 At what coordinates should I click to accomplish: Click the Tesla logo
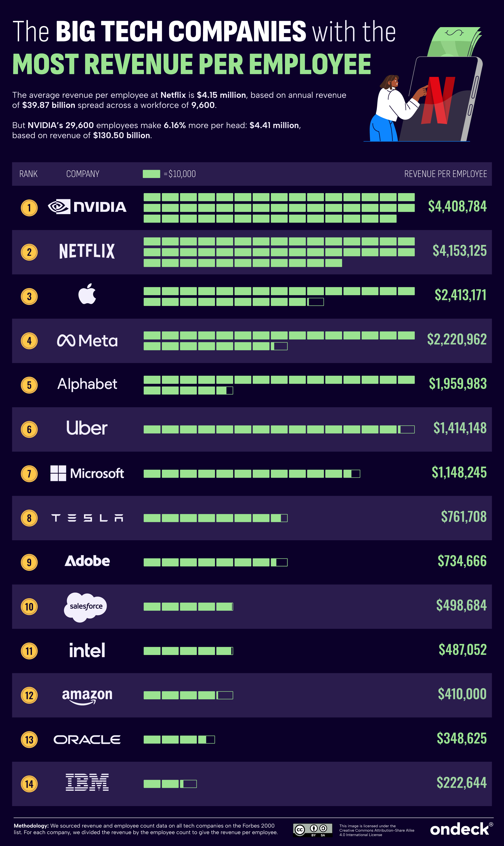pos(87,518)
